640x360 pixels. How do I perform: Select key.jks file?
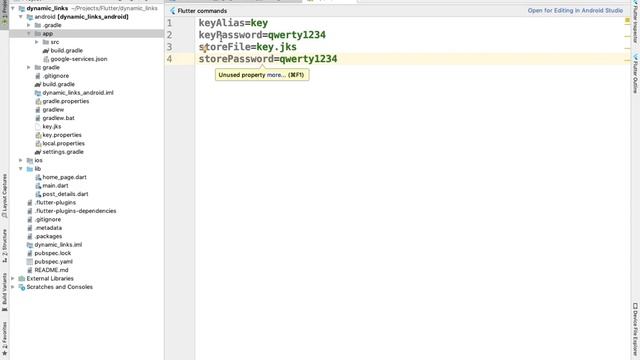tap(51, 127)
